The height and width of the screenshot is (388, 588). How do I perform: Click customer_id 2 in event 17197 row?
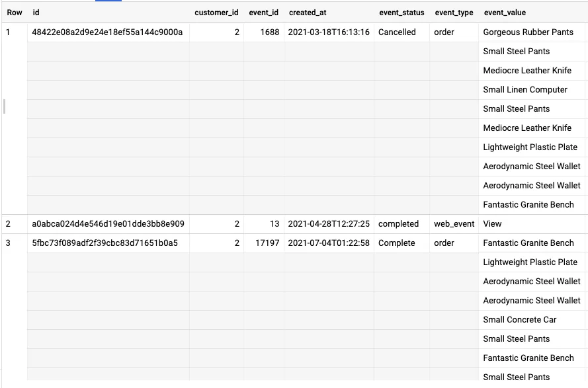tap(237, 243)
